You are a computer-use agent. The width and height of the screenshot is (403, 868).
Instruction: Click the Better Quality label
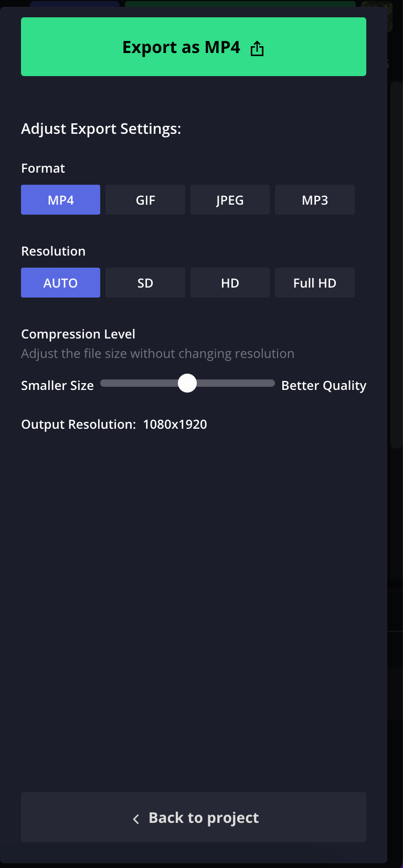[x=324, y=385]
